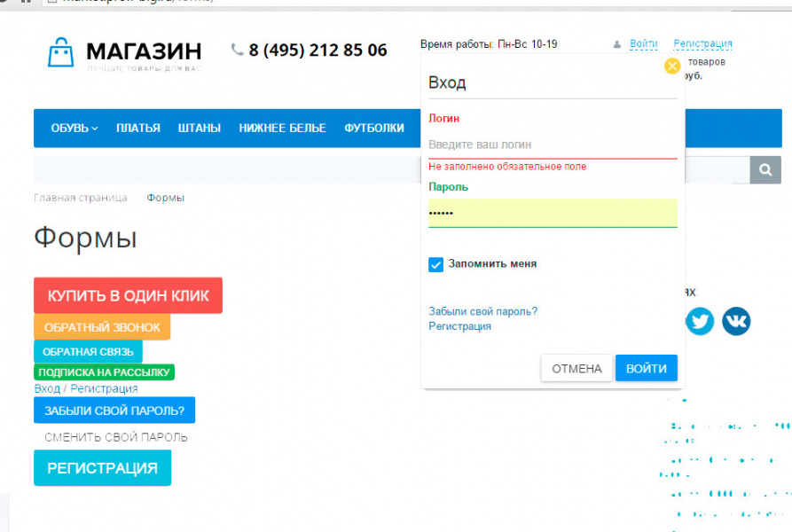Open the Twitter social icon
This screenshot has height=532, width=792.
pyautogui.click(x=699, y=320)
